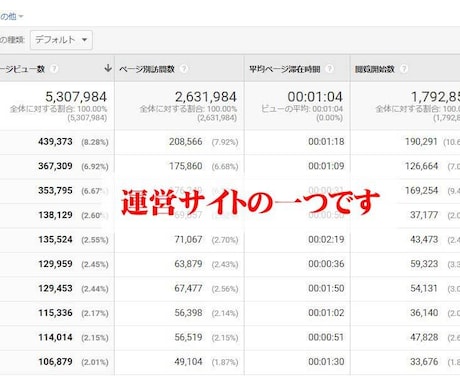Click the pageview cell 129,959
Screen dimensions: 460x380
coord(55,264)
